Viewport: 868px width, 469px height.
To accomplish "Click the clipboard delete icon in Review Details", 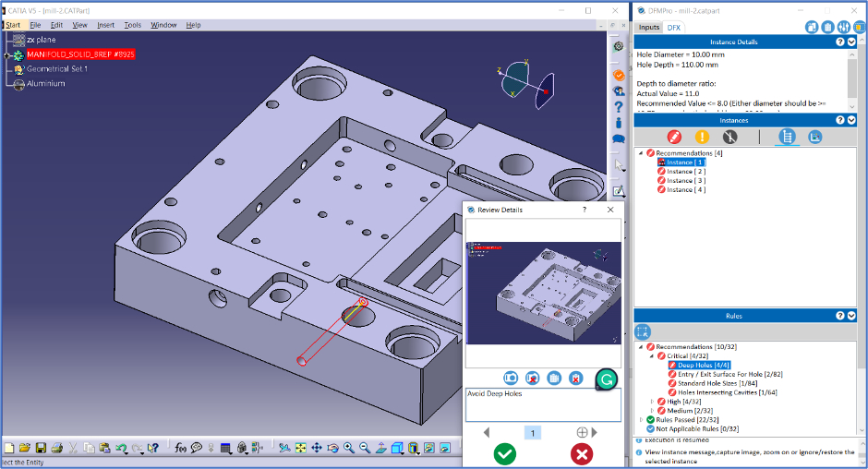I will tap(575, 379).
